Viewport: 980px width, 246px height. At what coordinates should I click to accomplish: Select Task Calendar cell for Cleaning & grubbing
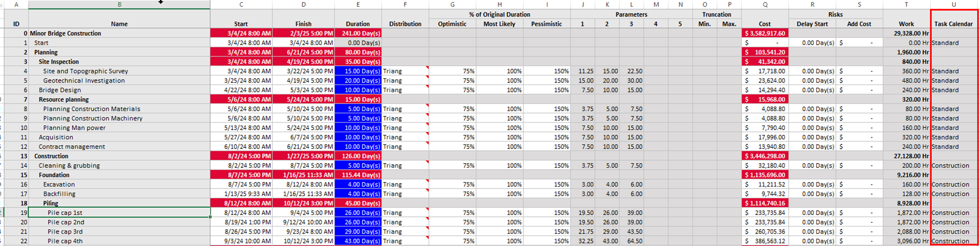[953, 165]
